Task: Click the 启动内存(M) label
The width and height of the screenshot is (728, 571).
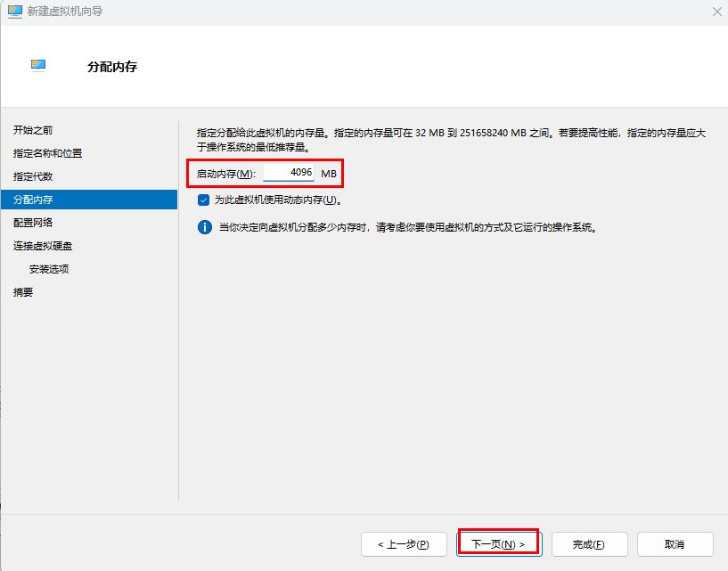Action: coord(226,174)
